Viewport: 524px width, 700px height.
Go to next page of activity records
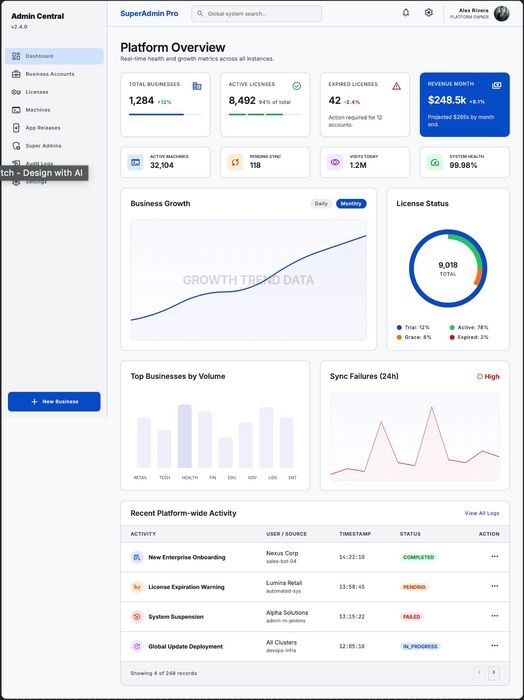(x=493, y=673)
